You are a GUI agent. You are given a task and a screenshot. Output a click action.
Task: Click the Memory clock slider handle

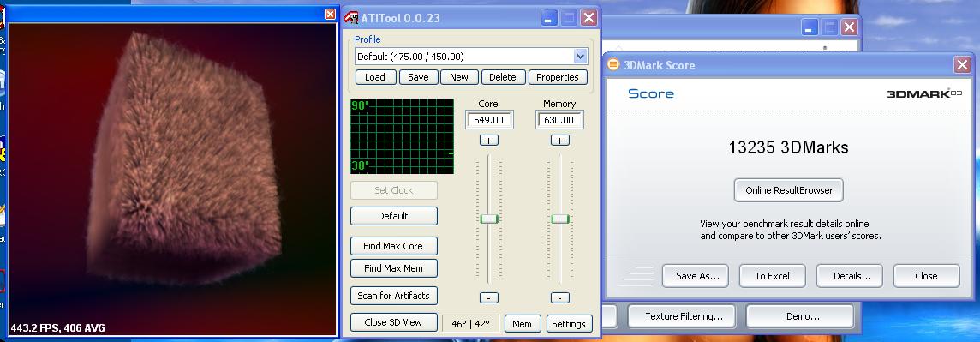[x=560, y=219]
